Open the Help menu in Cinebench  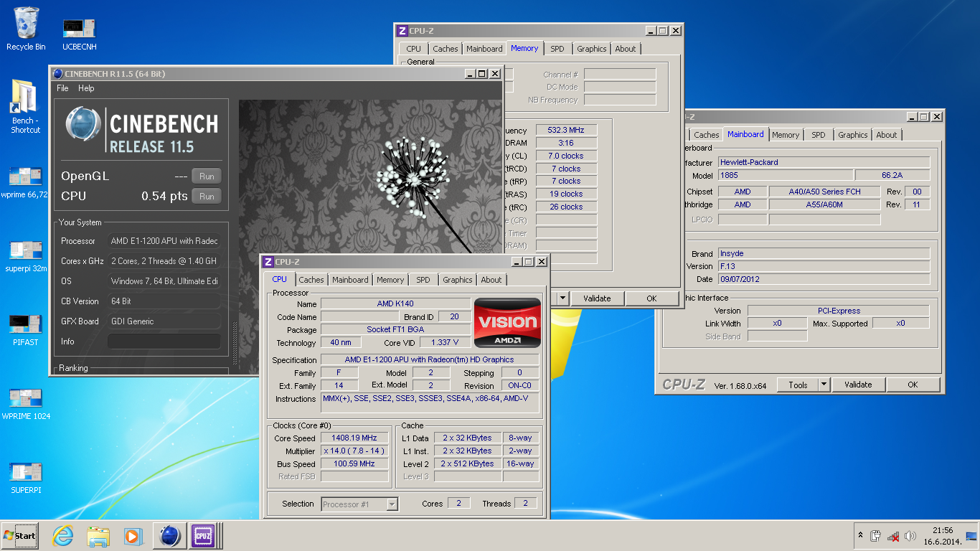86,88
